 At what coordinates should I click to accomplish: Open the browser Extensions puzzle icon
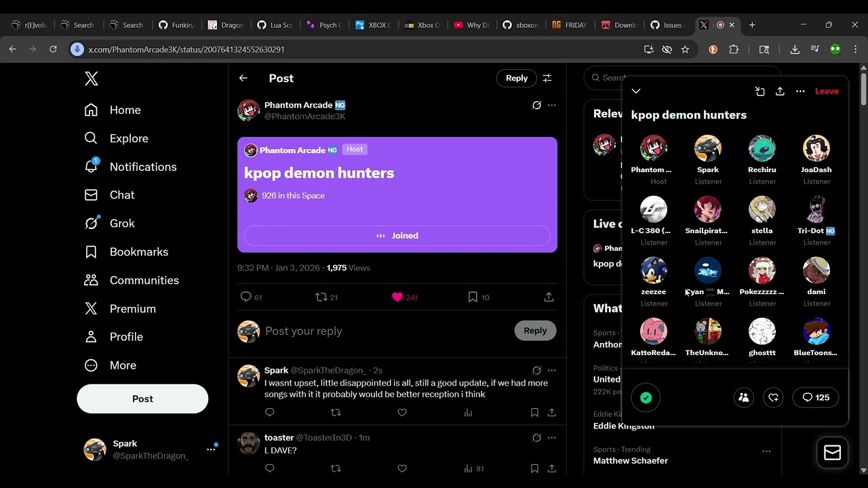coord(734,49)
